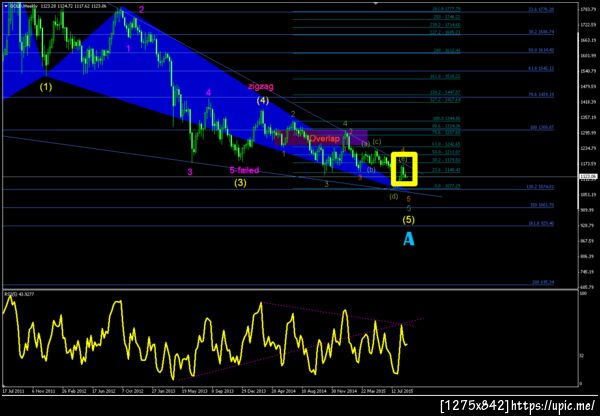Click the 29 Dec 2013 date label

(x=253, y=392)
